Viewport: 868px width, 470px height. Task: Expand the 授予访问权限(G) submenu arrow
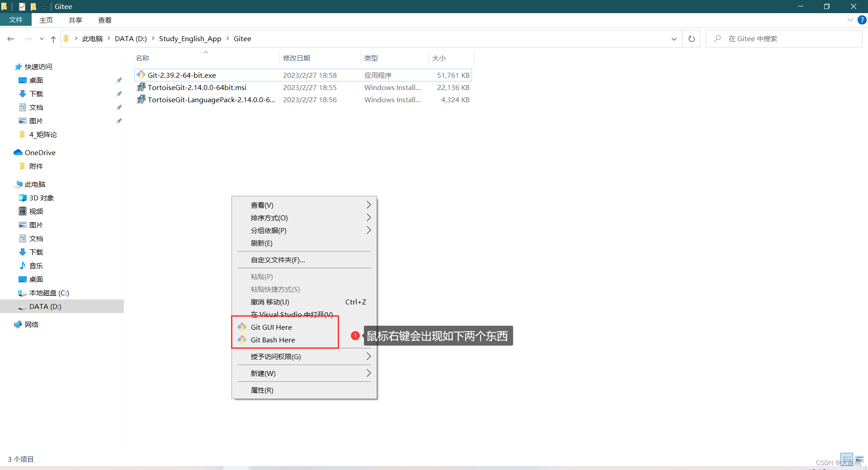click(368, 356)
